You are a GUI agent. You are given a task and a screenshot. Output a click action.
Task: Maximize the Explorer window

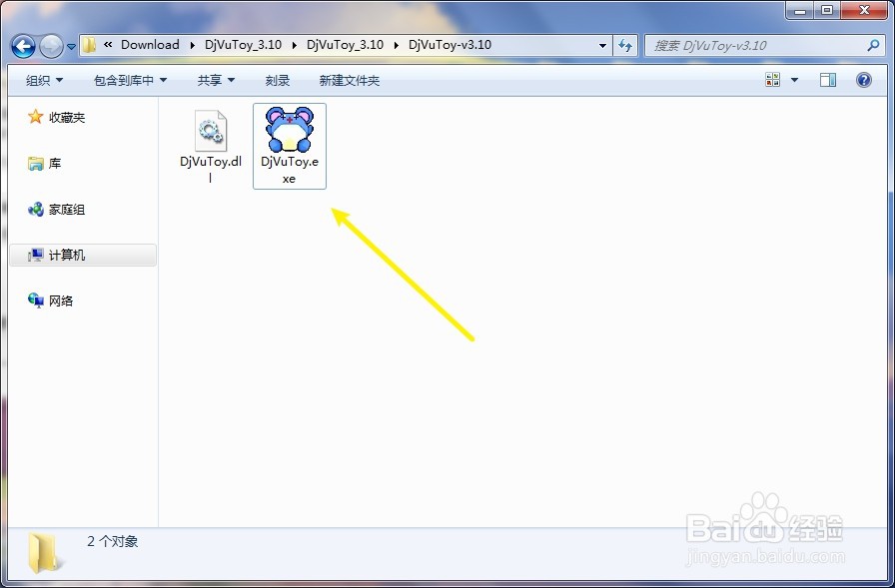pos(826,11)
